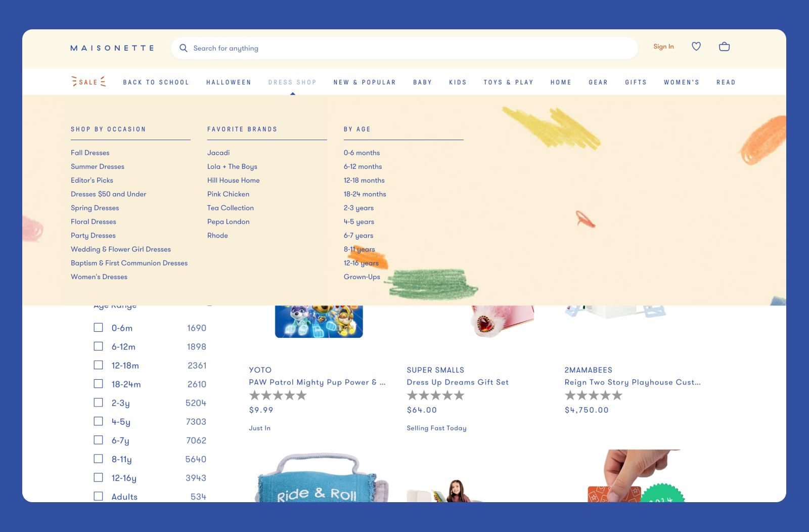Screen dimensions: 809x532
Task: Click inside the Search for anything field
Action: point(404,48)
